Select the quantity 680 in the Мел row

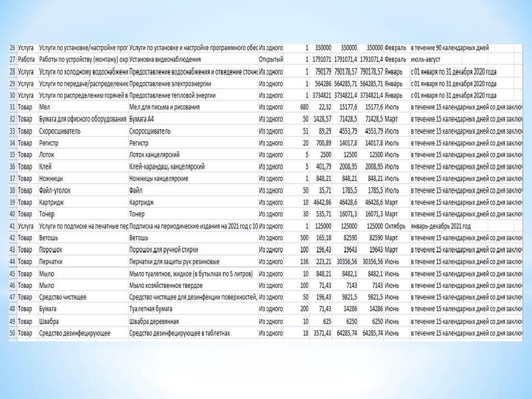point(304,107)
